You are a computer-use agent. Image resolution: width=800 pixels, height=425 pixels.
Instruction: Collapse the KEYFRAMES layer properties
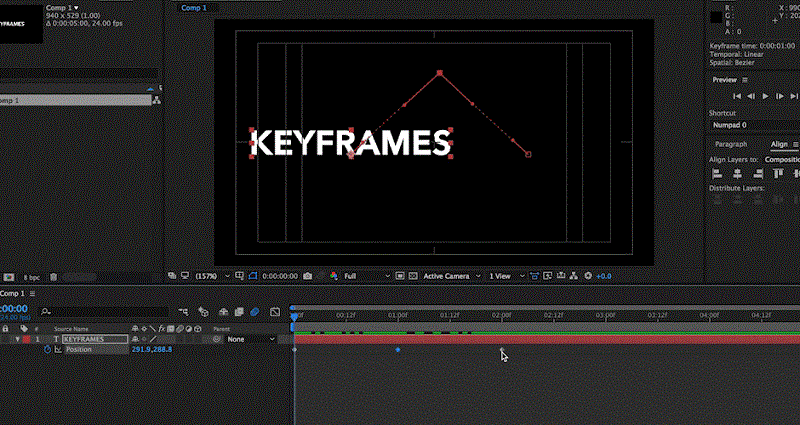17,339
